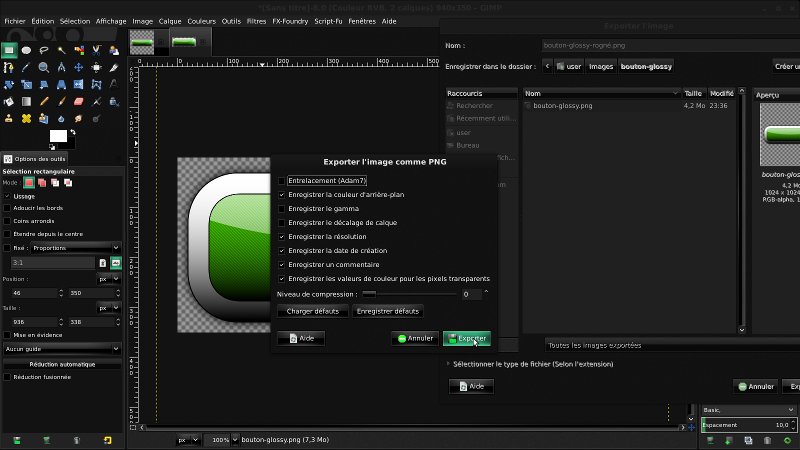Select the Move tool
Viewport: 800px width, 450px height.
point(79,67)
